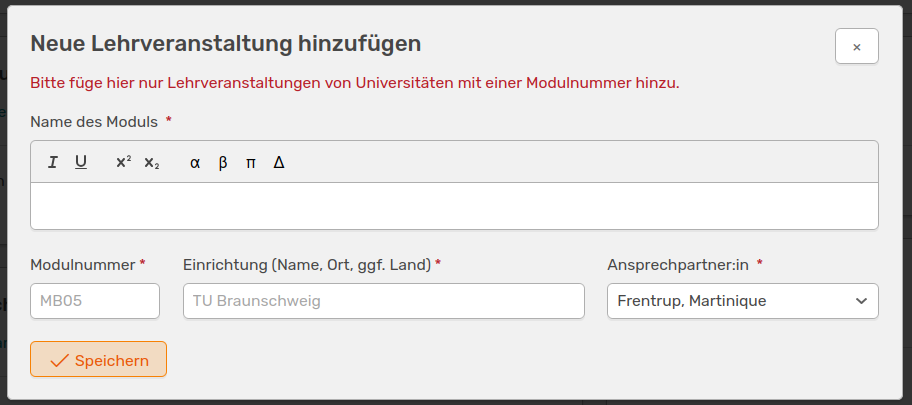Image resolution: width=912 pixels, height=405 pixels.
Task: Click into the module name text area
Action: tap(454, 206)
